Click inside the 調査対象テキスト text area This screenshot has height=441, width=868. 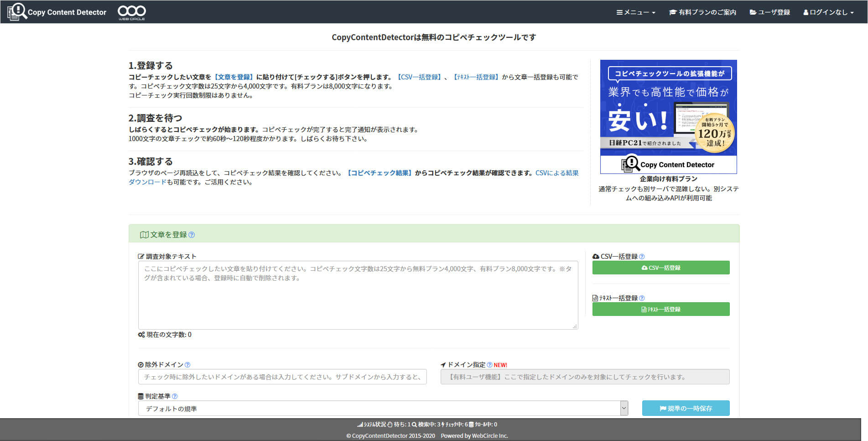tap(358, 295)
